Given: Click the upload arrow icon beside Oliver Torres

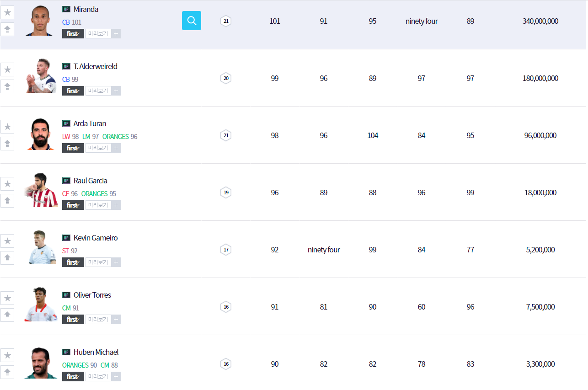Looking at the screenshot, I should click(7, 315).
